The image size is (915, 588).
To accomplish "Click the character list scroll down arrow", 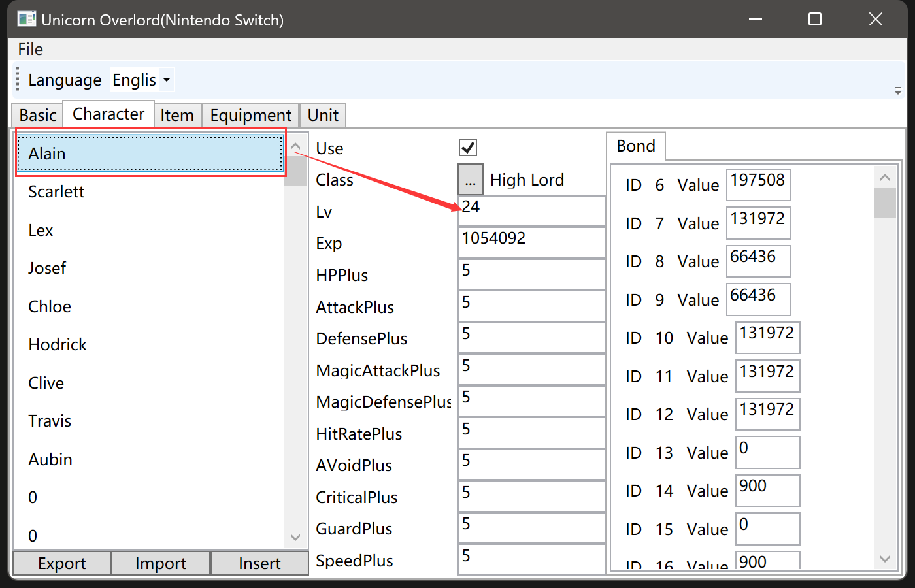I will pyautogui.click(x=295, y=537).
